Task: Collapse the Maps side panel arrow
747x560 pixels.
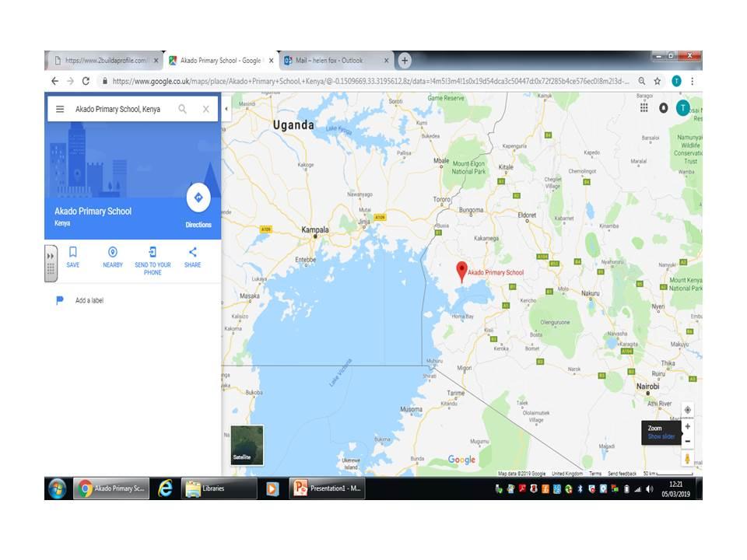Action: pos(226,109)
